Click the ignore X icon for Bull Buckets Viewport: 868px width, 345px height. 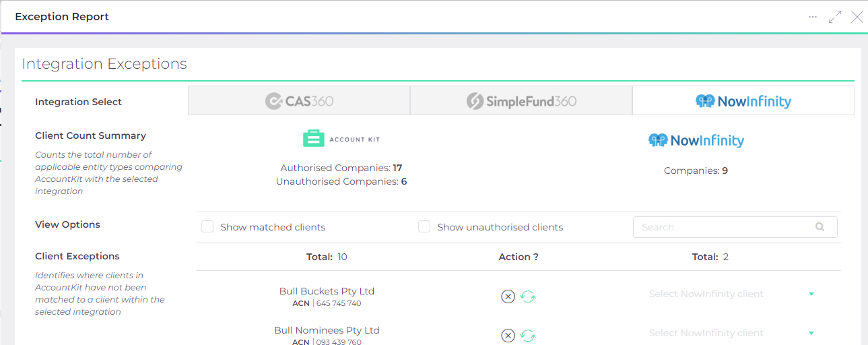(x=508, y=296)
